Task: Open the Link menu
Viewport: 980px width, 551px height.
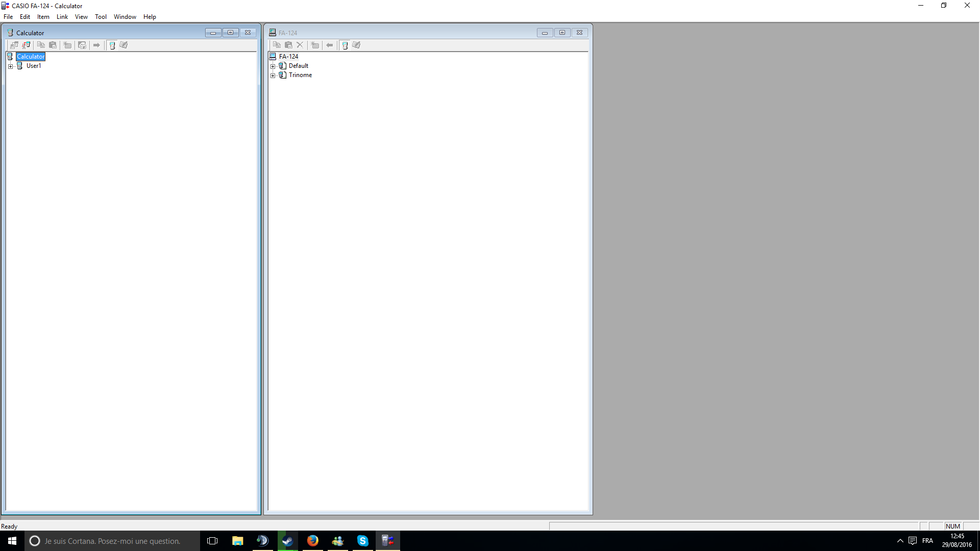Action: 62,17
